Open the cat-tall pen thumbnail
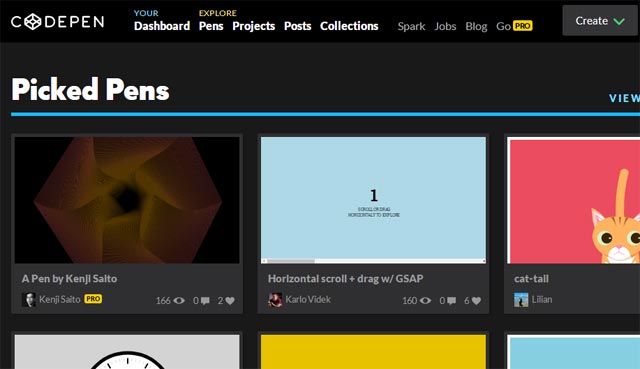This screenshot has height=369, width=640. click(x=573, y=200)
